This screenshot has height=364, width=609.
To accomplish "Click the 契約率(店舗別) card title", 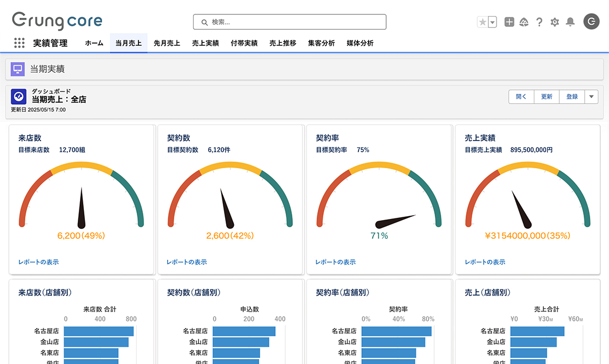I will (x=343, y=292).
